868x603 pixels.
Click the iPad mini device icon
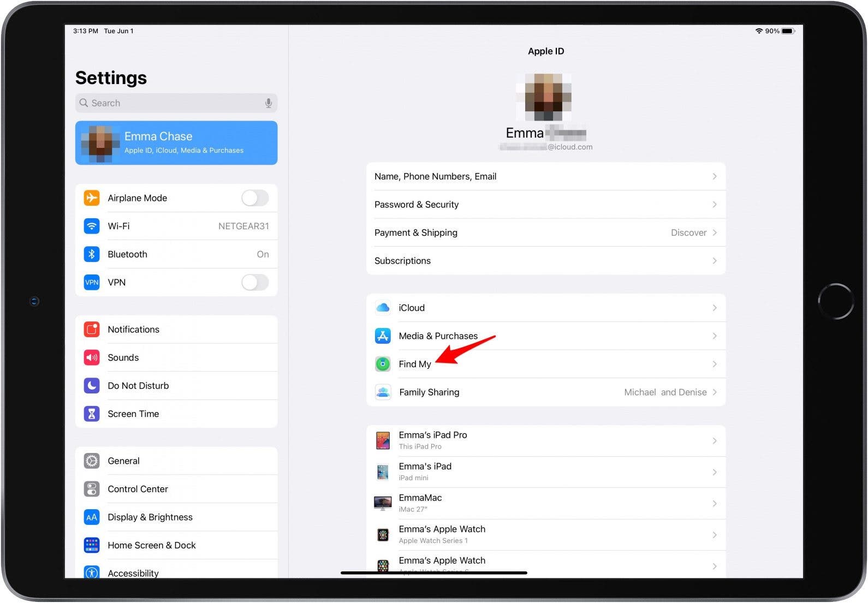[383, 472]
